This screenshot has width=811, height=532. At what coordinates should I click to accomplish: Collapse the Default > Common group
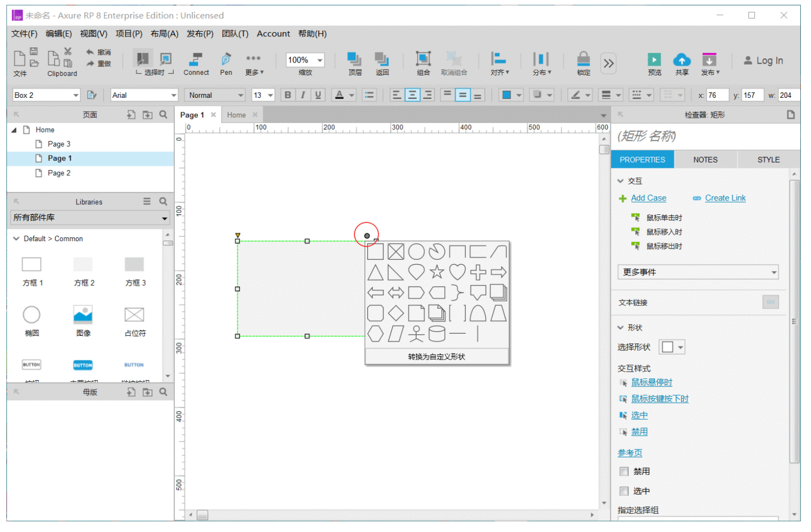[16, 238]
